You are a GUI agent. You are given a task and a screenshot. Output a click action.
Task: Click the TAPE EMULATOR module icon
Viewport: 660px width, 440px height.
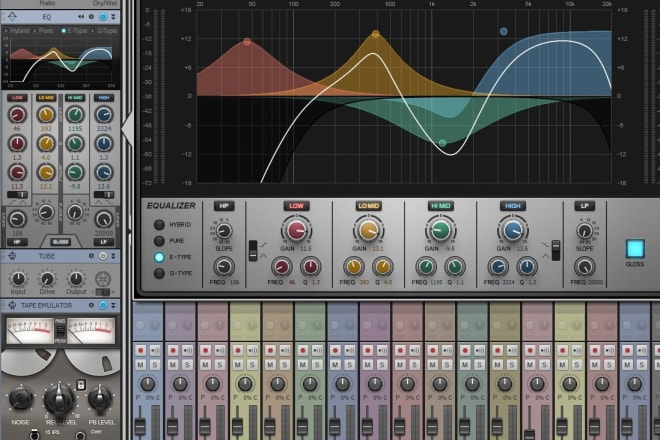point(12,305)
